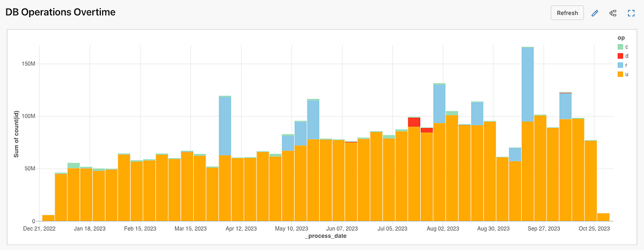Viewport: 644px width, 250px height.
Task: Click the 'Dec 21, 2022' axis label
Action: coord(39,228)
